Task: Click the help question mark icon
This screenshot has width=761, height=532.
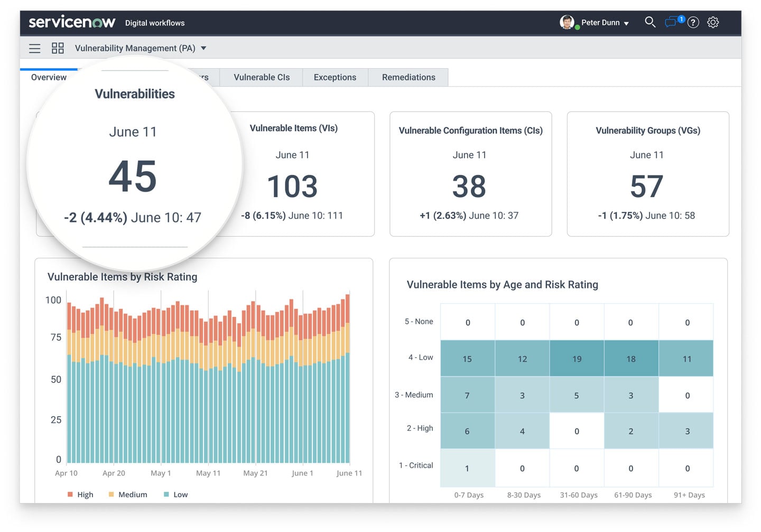Action: [693, 22]
